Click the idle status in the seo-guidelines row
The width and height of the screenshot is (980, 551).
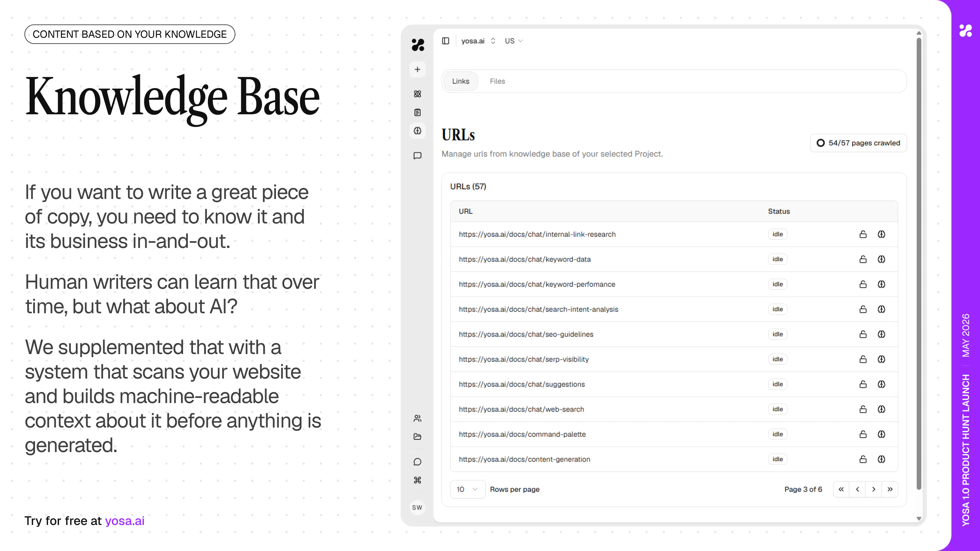coord(778,334)
